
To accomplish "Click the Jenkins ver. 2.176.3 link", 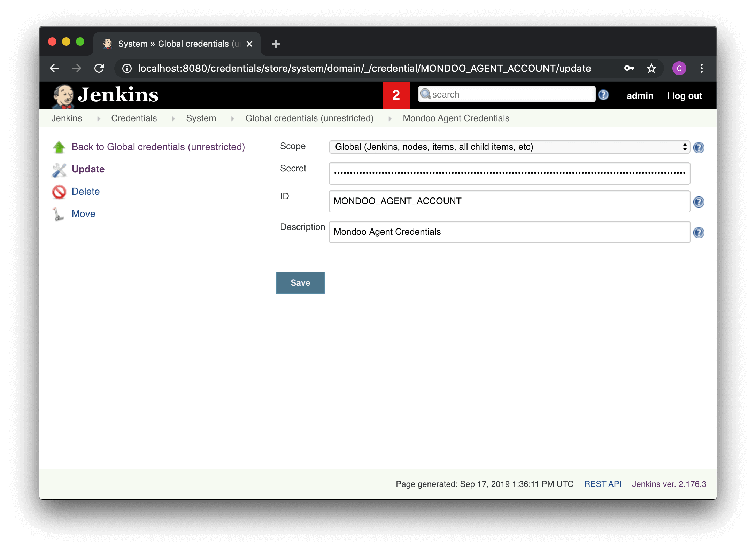I will [669, 484].
